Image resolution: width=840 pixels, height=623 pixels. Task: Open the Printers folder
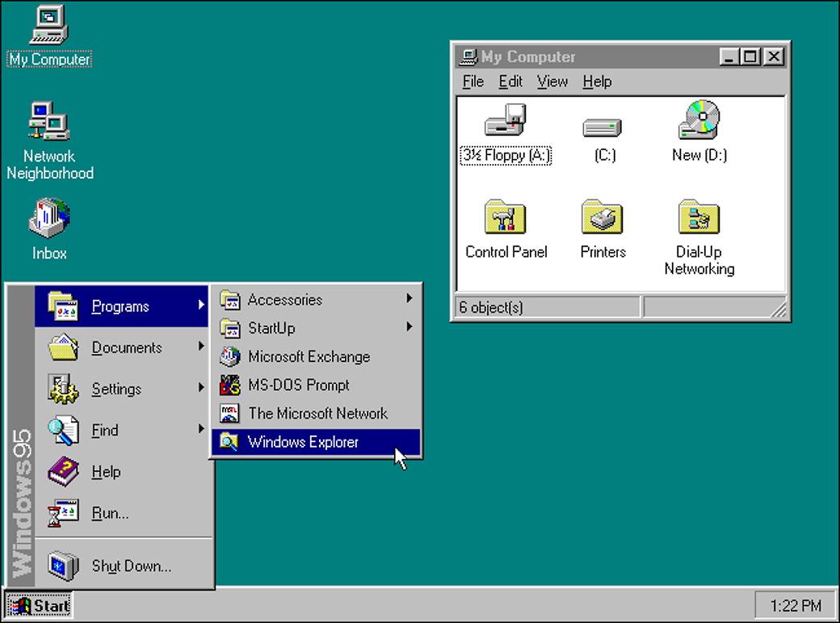tap(602, 218)
